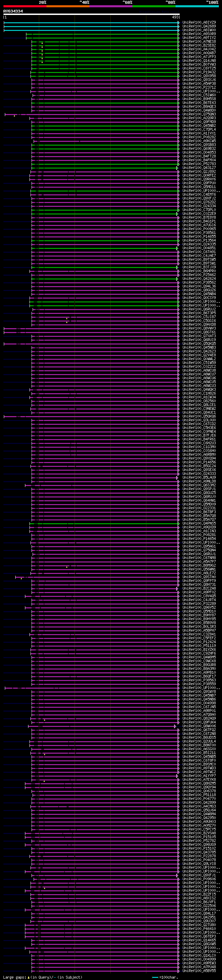The height and width of the screenshot is (980, 222).
Task: Select the UniRef100_P13564 label
Action: coord(199,241)
